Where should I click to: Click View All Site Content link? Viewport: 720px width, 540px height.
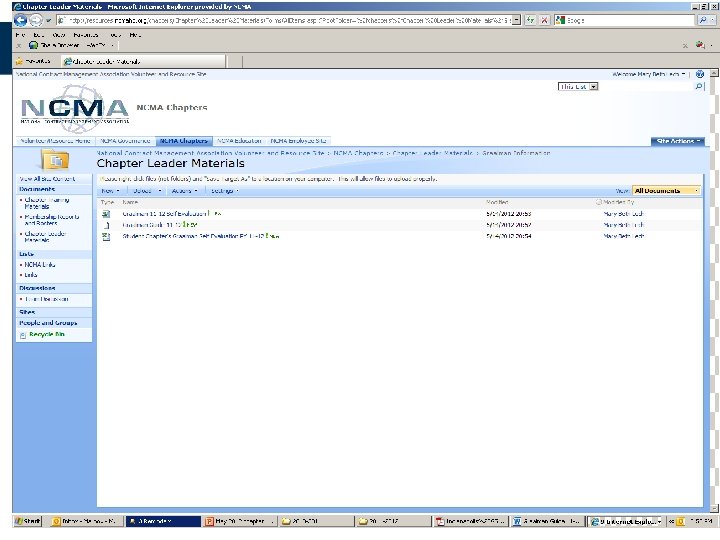47,179
